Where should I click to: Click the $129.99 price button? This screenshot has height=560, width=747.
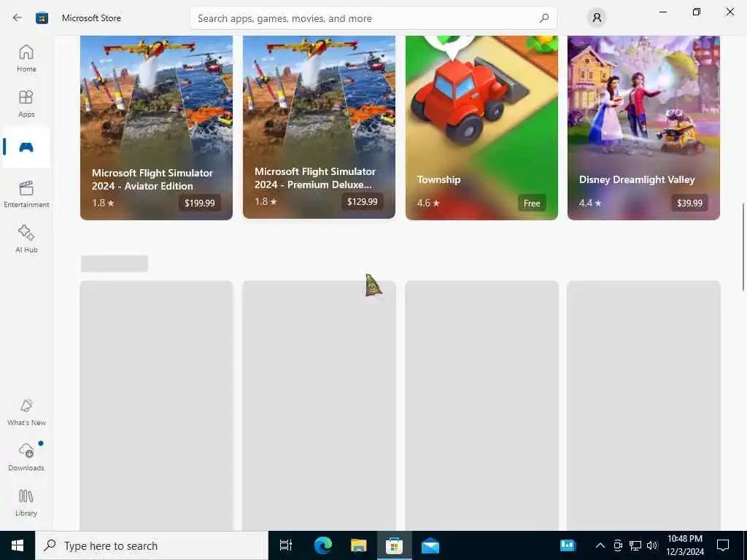pyautogui.click(x=362, y=201)
